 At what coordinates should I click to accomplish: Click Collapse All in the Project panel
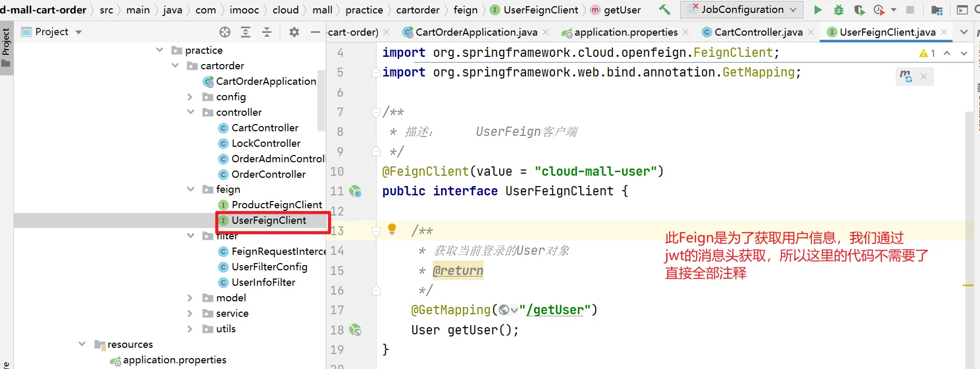click(267, 32)
